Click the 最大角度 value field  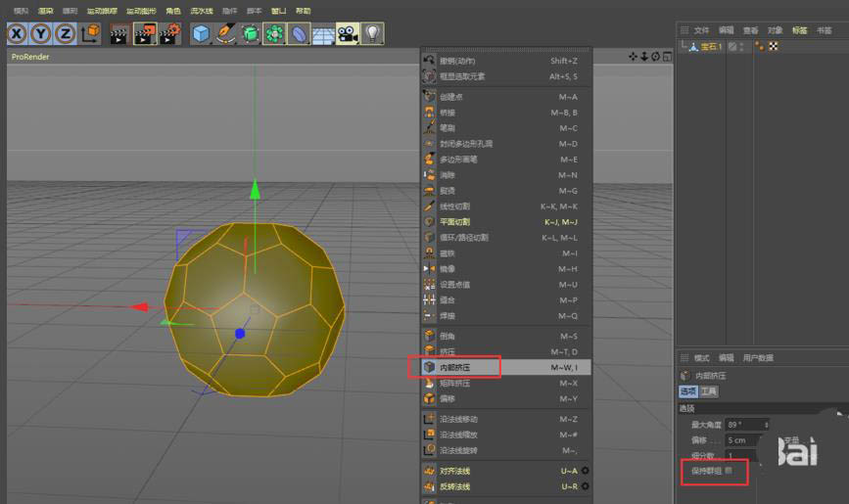(x=744, y=425)
